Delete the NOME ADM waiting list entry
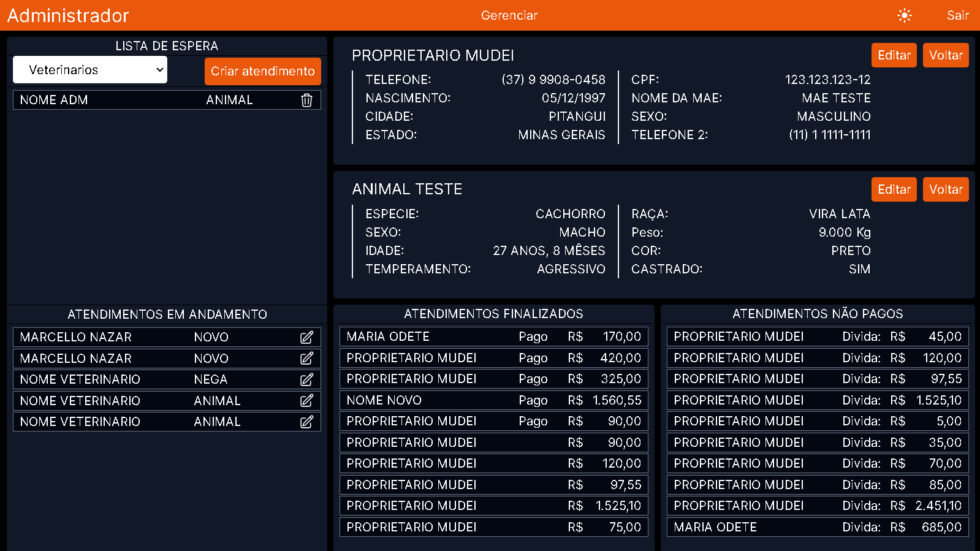The height and width of the screenshot is (551, 980). point(306,100)
